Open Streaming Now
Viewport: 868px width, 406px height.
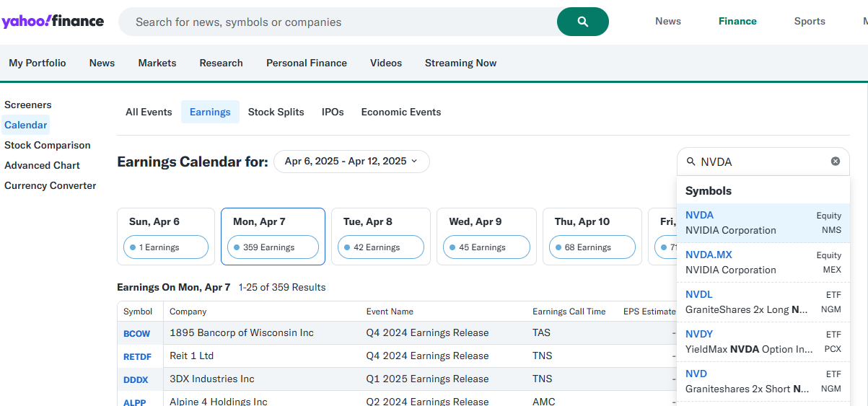pyautogui.click(x=460, y=63)
